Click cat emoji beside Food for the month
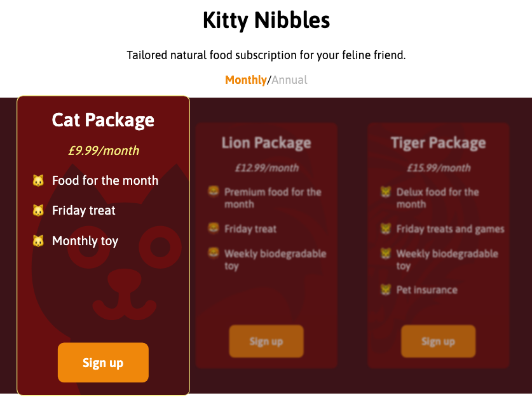Image resolution: width=532 pixels, height=409 pixels. (38, 181)
